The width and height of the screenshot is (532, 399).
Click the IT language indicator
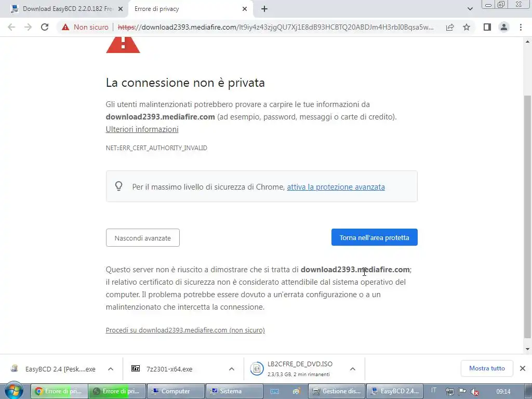434,390
